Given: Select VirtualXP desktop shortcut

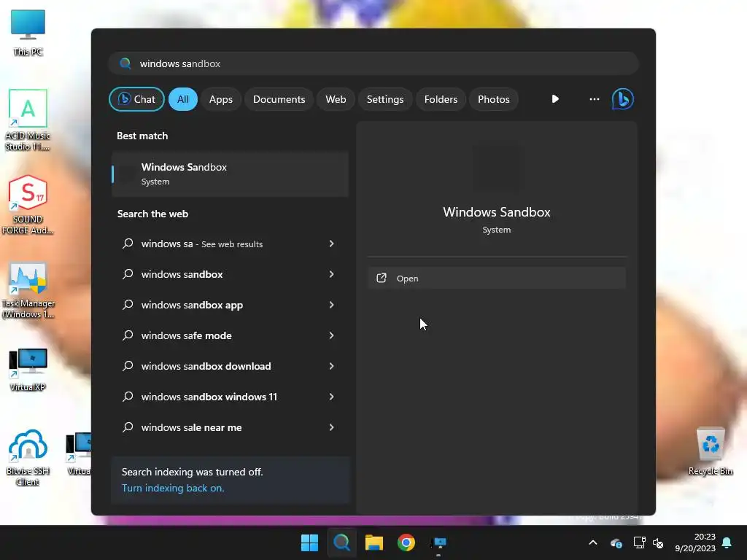Looking at the screenshot, I should [x=28, y=370].
